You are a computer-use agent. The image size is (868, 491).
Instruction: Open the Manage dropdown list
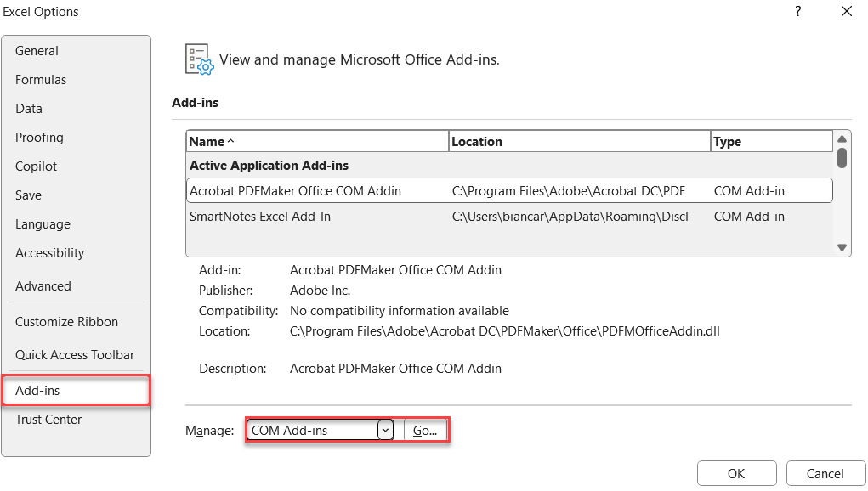coord(385,430)
